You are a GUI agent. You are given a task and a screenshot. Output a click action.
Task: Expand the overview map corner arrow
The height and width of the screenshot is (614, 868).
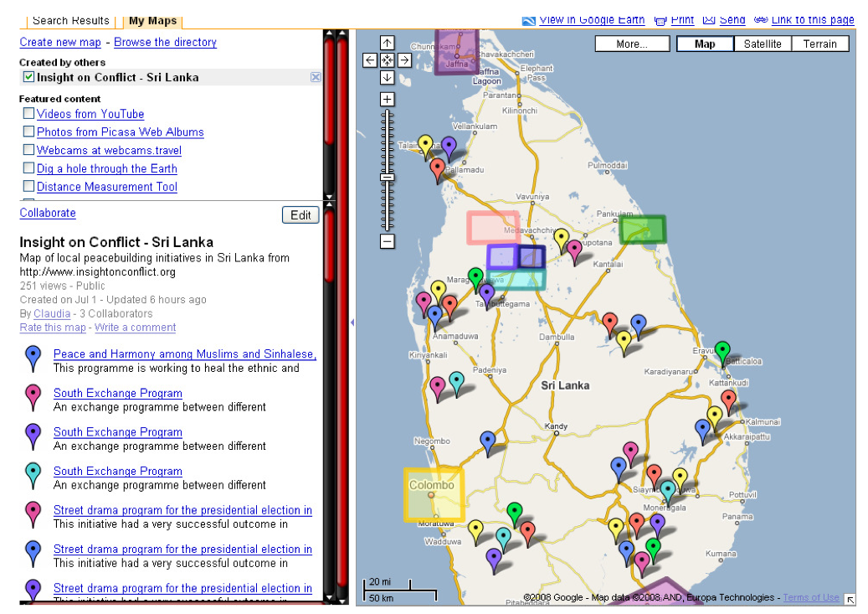(x=850, y=599)
